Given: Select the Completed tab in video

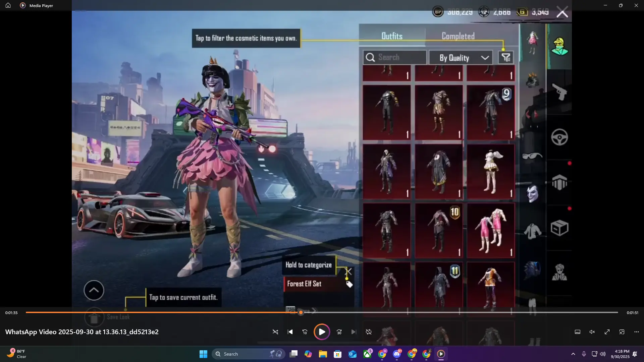Looking at the screenshot, I should pyautogui.click(x=458, y=36).
